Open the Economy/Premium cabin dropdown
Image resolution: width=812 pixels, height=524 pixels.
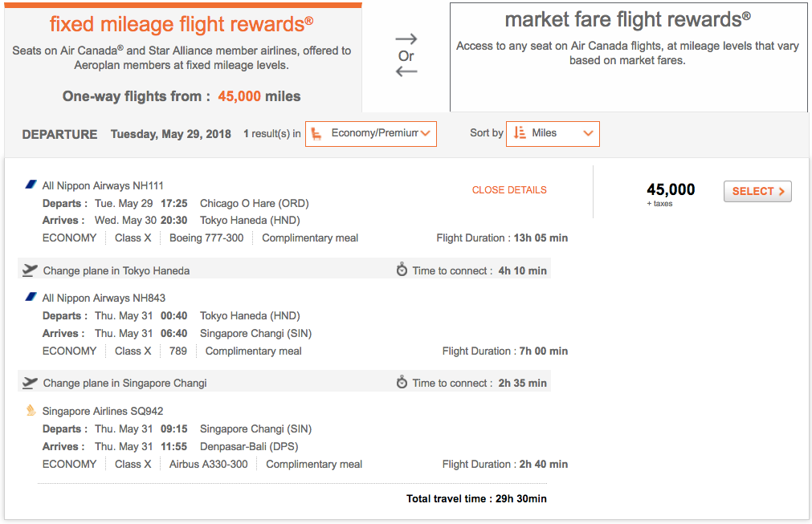[371, 133]
